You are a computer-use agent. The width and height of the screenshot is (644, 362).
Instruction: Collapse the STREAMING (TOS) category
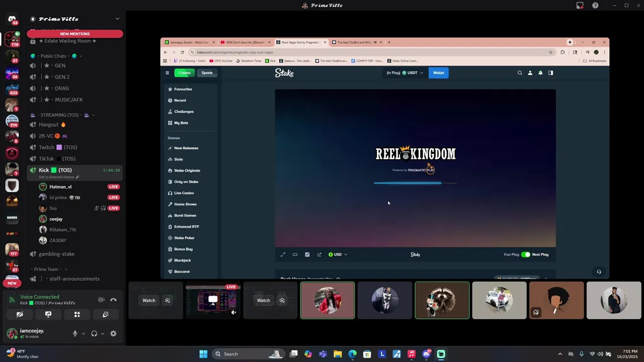(x=62, y=115)
